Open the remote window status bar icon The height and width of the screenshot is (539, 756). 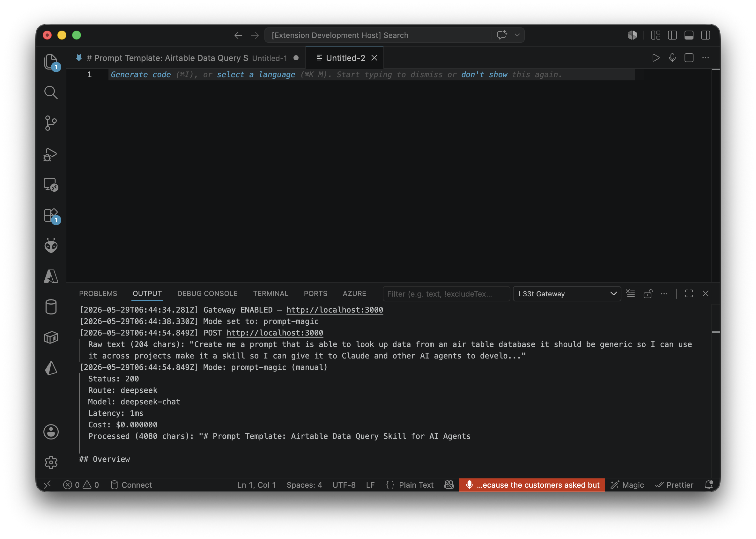[x=47, y=485]
